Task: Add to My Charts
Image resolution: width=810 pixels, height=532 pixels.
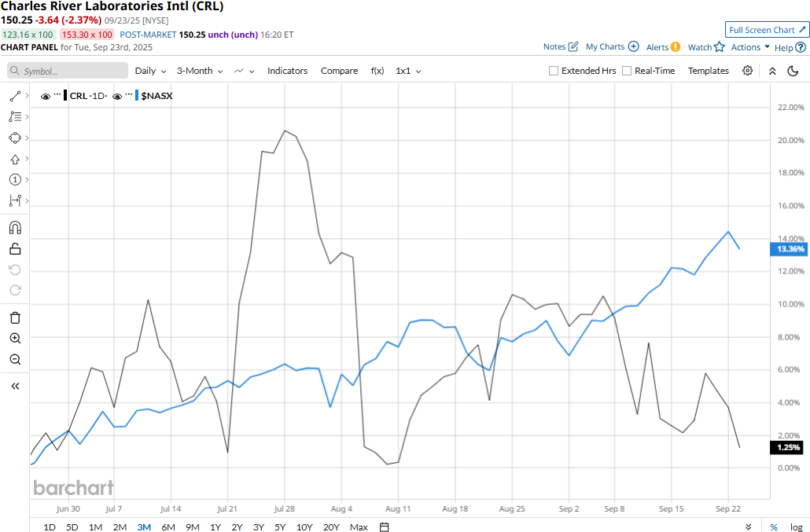Action: (612, 46)
